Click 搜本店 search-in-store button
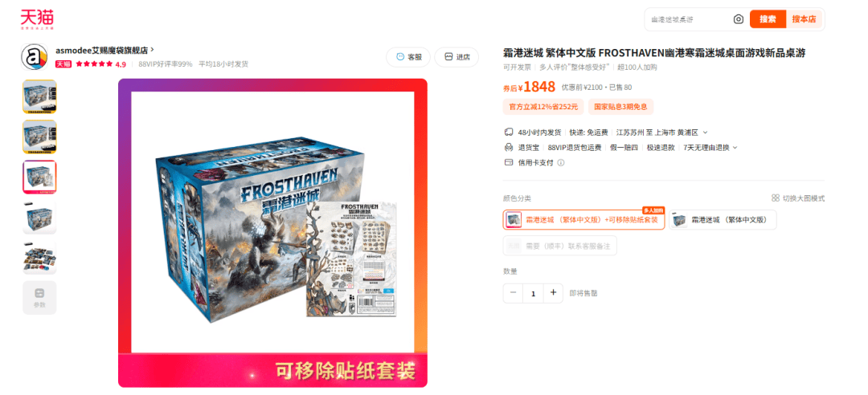 click(x=804, y=19)
